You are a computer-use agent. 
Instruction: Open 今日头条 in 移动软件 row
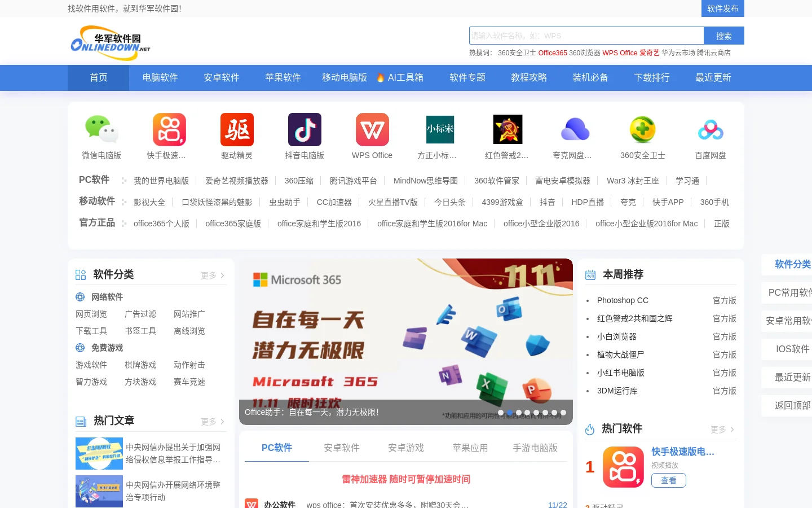click(450, 202)
